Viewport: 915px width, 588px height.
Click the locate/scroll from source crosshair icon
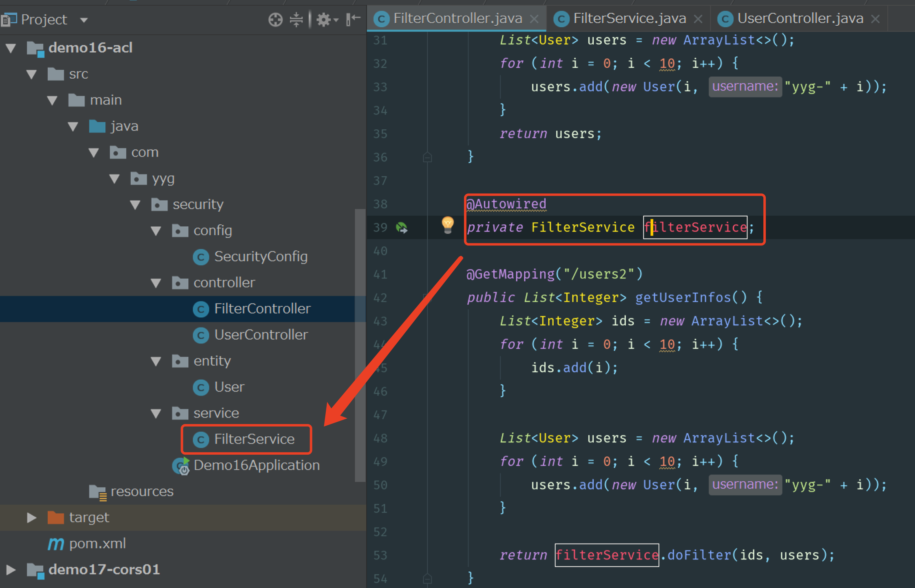(x=275, y=19)
